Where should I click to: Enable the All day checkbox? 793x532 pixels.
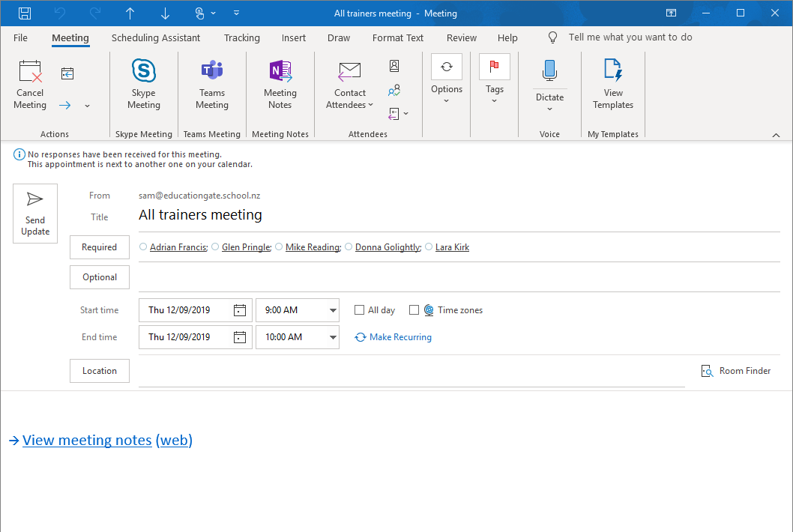click(359, 309)
